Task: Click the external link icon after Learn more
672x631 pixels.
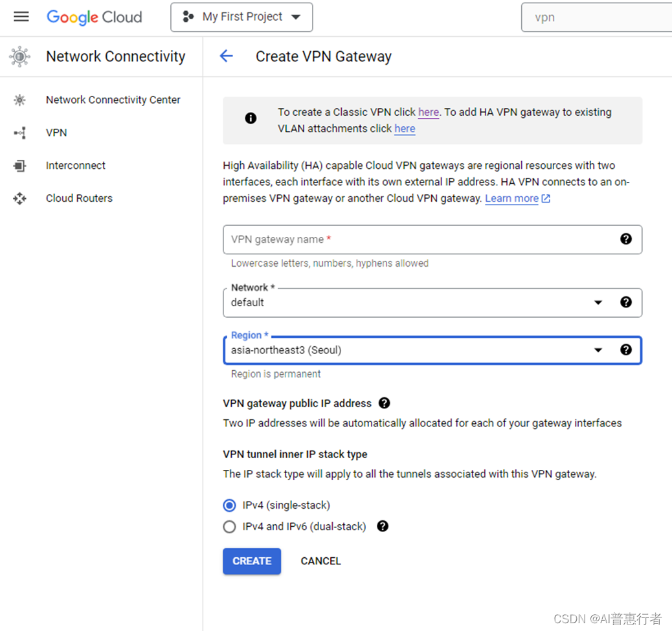Action: point(546,198)
